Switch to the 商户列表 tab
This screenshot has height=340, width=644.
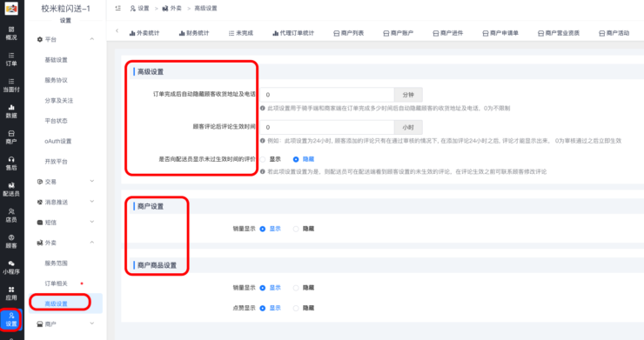tap(349, 33)
